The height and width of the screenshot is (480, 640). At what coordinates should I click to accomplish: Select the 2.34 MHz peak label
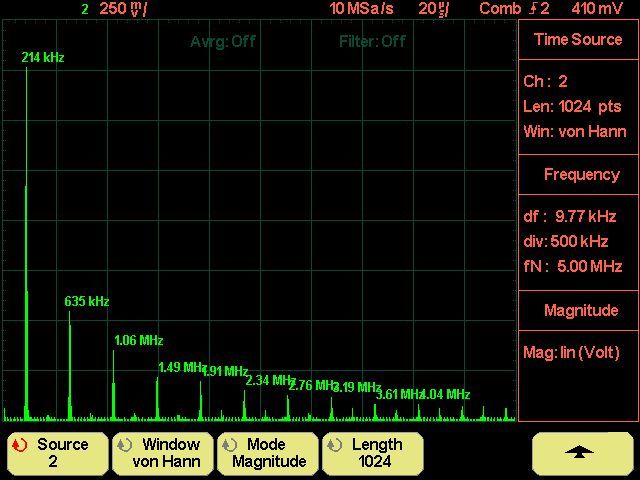click(x=269, y=380)
